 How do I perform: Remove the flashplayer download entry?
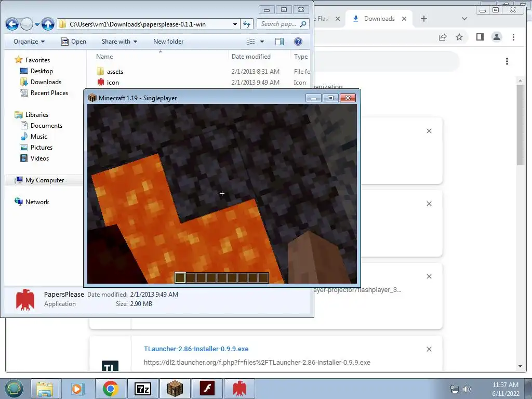pos(429,276)
